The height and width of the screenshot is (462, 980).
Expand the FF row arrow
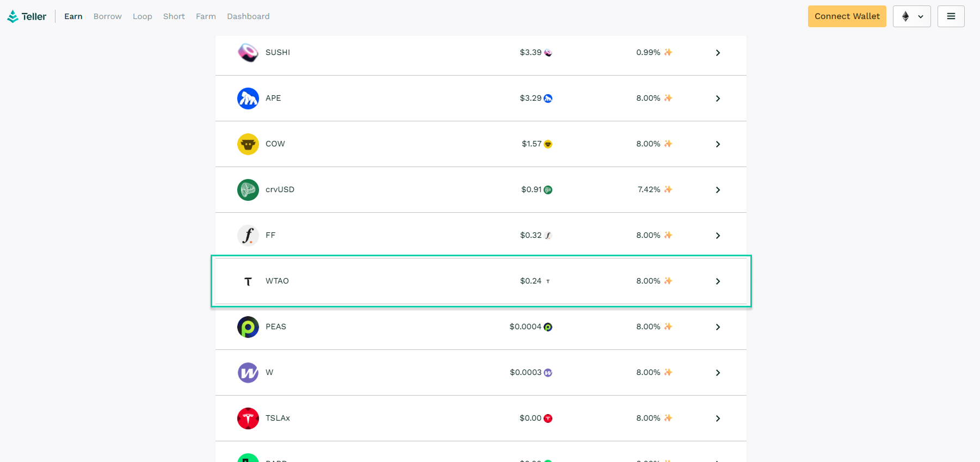[x=718, y=236]
